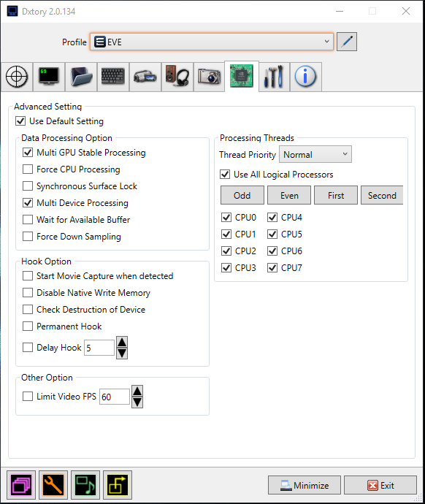Open the keyboard hotkey tab

[113, 77]
